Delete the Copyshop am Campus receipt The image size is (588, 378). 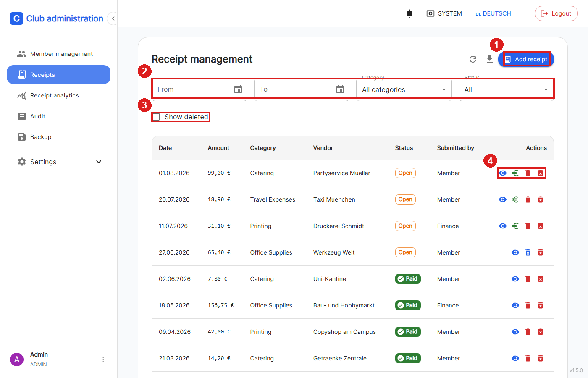pyautogui.click(x=528, y=332)
